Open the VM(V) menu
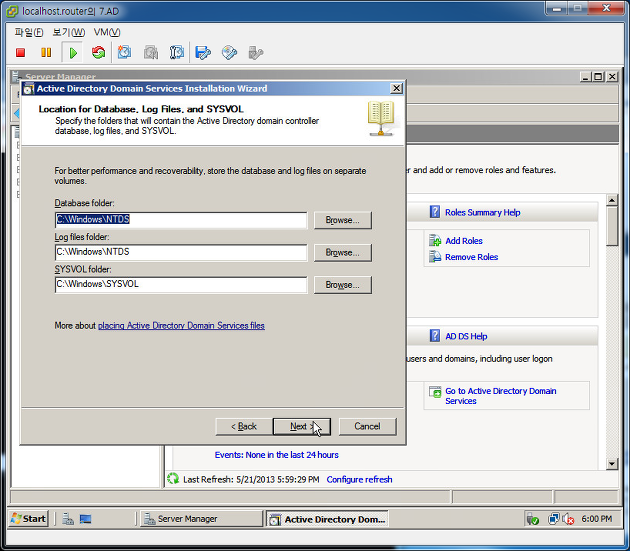Viewport: 630px width, 551px height. click(107, 32)
